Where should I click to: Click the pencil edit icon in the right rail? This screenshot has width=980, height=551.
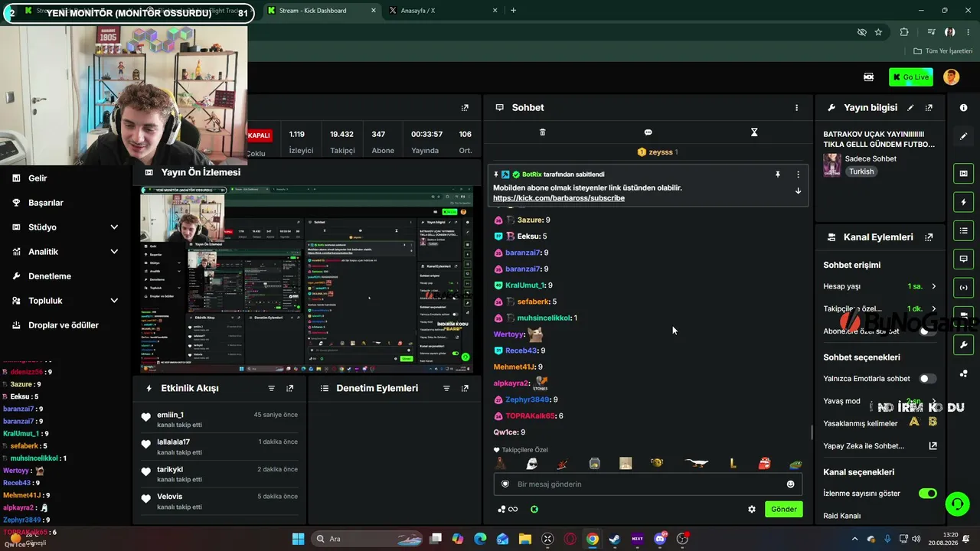pyautogui.click(x=963, y=136)
